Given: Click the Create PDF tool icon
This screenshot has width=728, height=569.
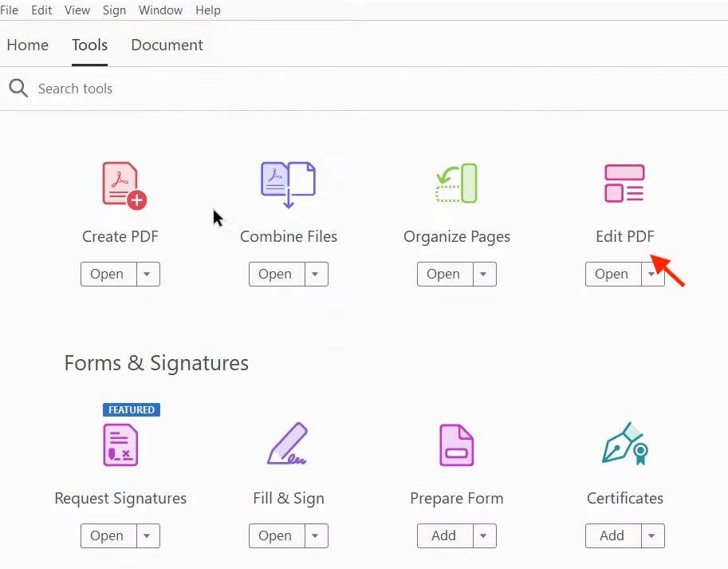Looking at the screenshot, I should 123,186.
